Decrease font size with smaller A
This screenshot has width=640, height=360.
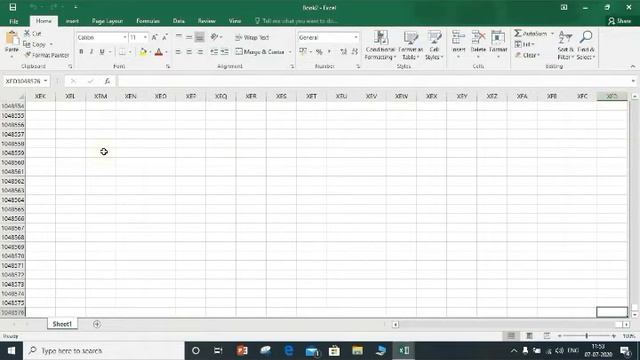pyautogui.click(x=165, y=38)
